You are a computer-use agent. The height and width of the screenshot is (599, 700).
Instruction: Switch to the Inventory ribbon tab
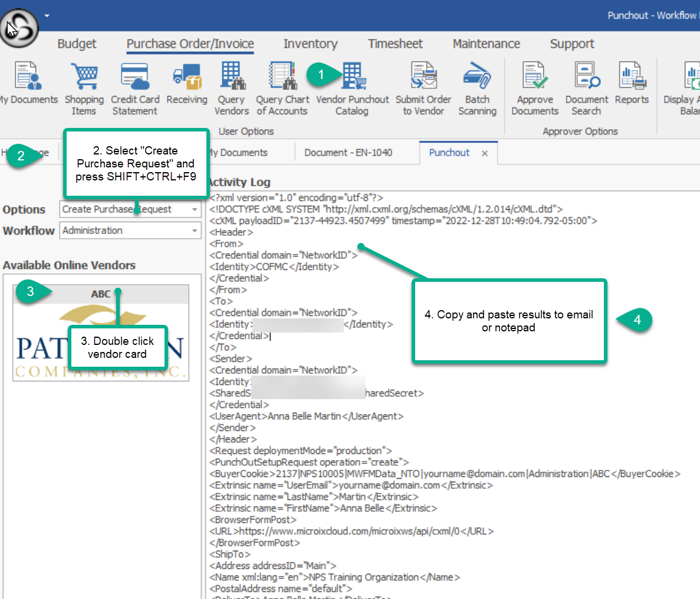coord(310,44)
